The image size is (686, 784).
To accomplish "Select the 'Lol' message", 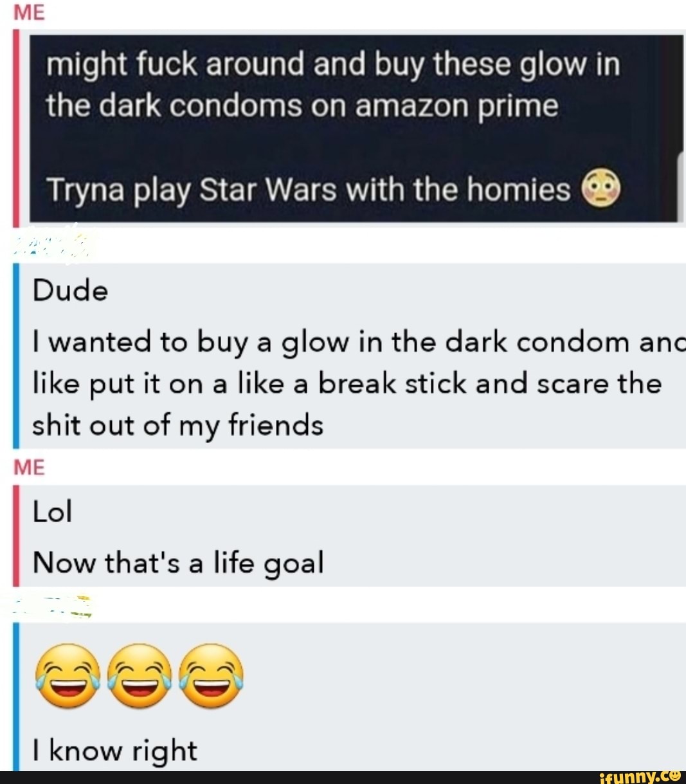I will point(52,511).
